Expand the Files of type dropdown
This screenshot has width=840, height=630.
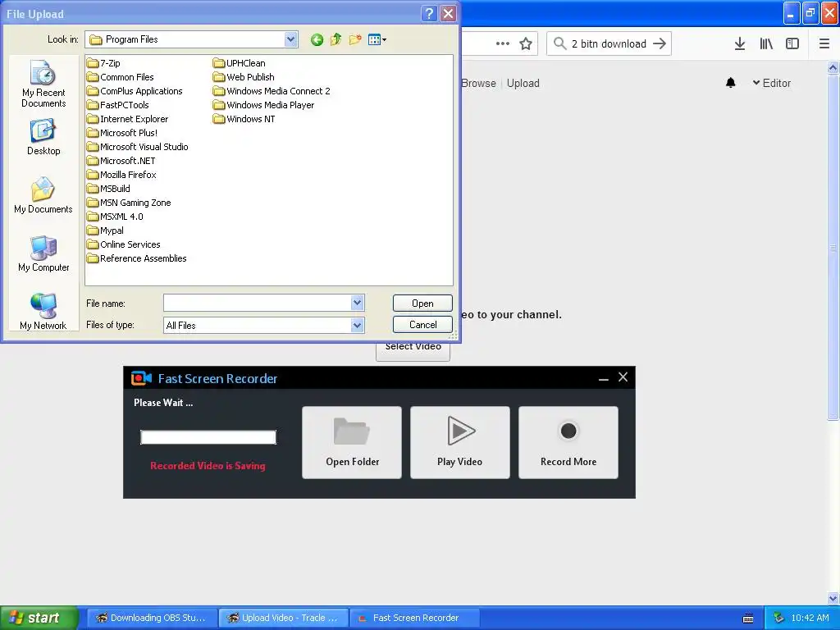point(358,325)
